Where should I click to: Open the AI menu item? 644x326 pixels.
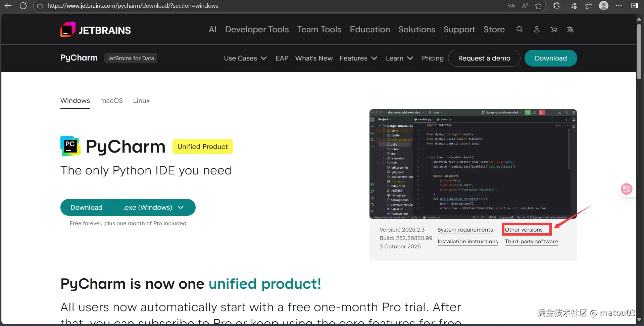coord(212,30)
